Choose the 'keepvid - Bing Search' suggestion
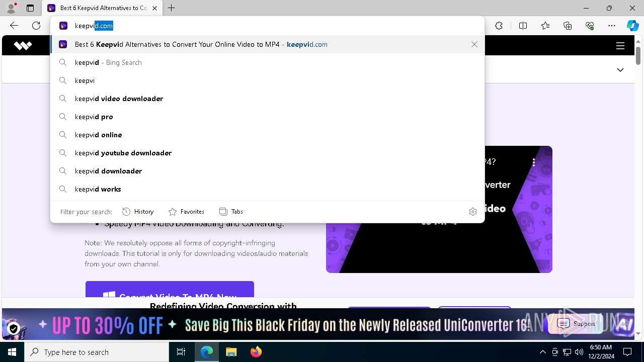The width and height of the screenshot is (644, 362). [x=267, y=62]
